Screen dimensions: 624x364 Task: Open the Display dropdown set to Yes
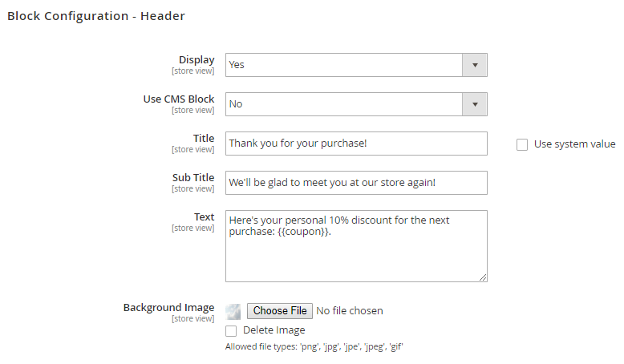(x=356, y=65)
